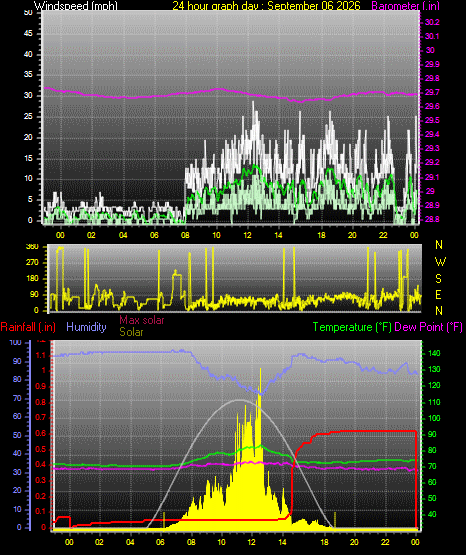466x555 pixels.
Task: Click rainfall scale value '0.1'
Action: (x=41, y=511)
